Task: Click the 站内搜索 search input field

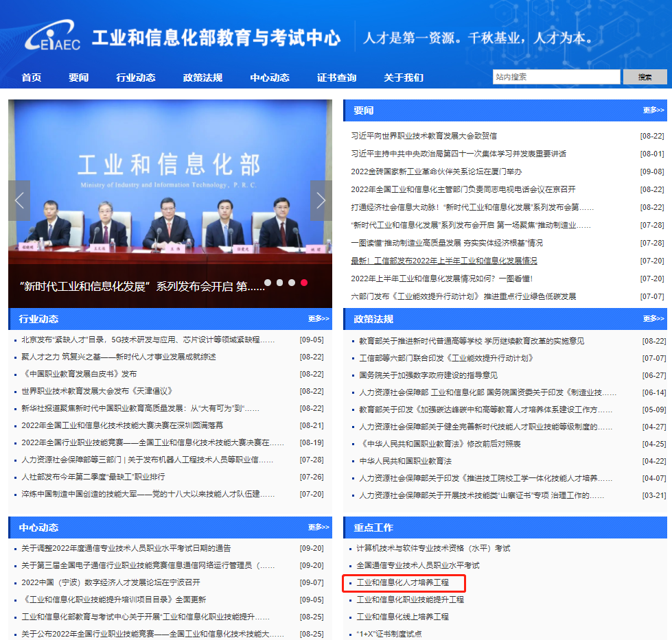Action: coord(555,77)
